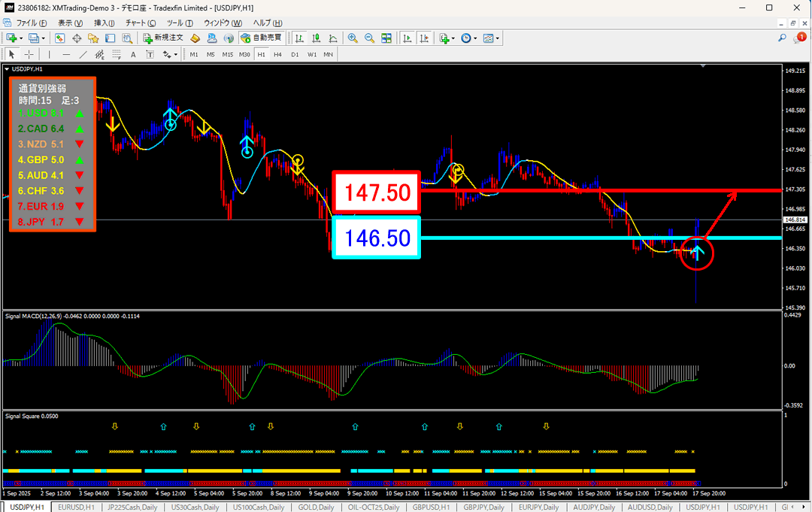Click the MQL5 community icon
This screenshot has height=512, width=812.
pos(212,38)
